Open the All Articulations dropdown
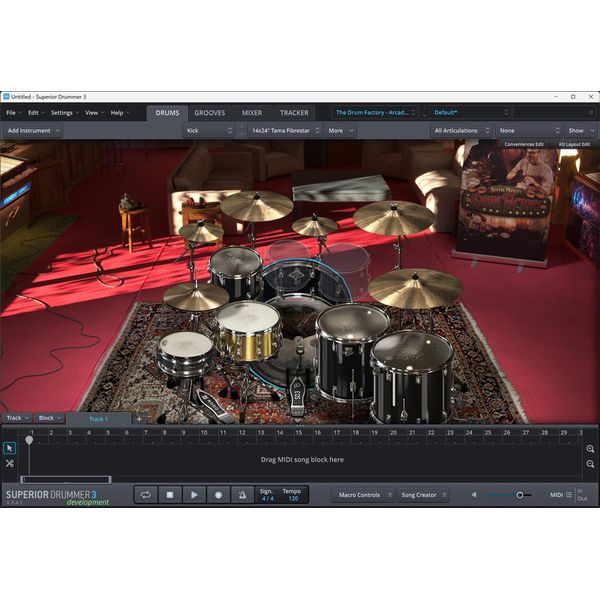Image resolution: width=600 pixels, height=600 pixels. (x=461, y=130)
